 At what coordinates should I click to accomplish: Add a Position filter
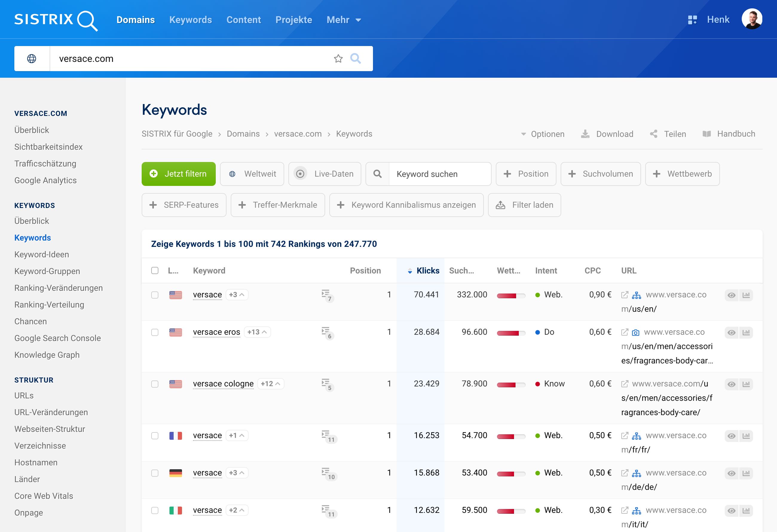pos(526,174)
